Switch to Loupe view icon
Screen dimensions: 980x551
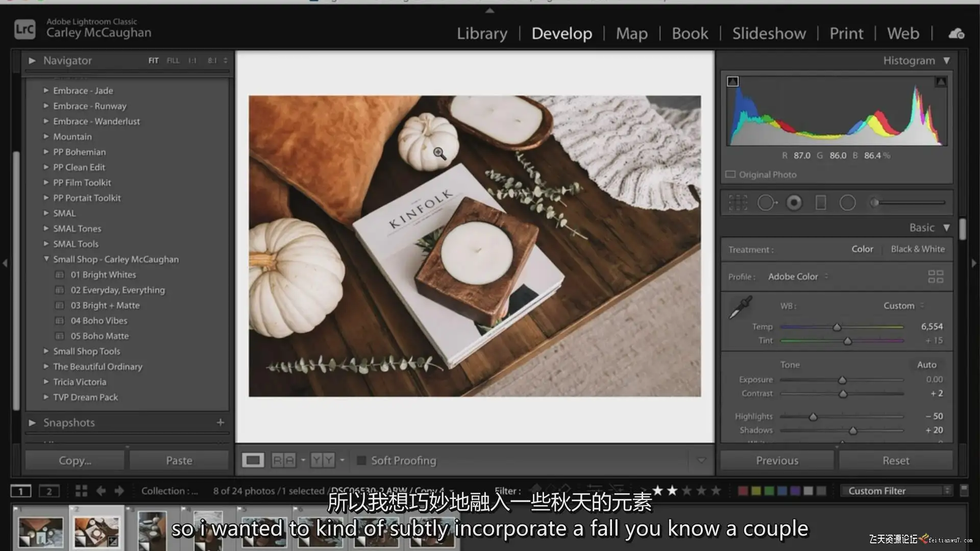[253, 461]
